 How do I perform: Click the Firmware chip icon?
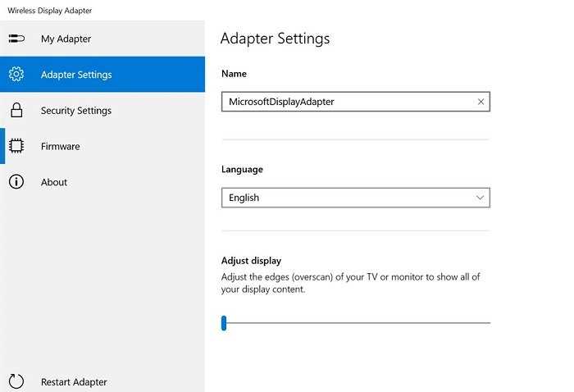pos(16,146)
